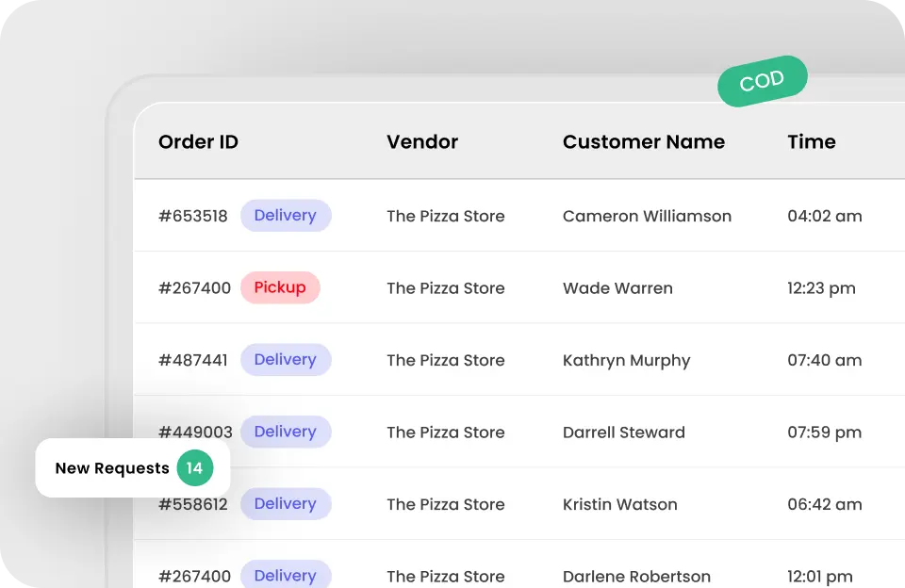Click the 04:02 am time cell

click(825, 216)
